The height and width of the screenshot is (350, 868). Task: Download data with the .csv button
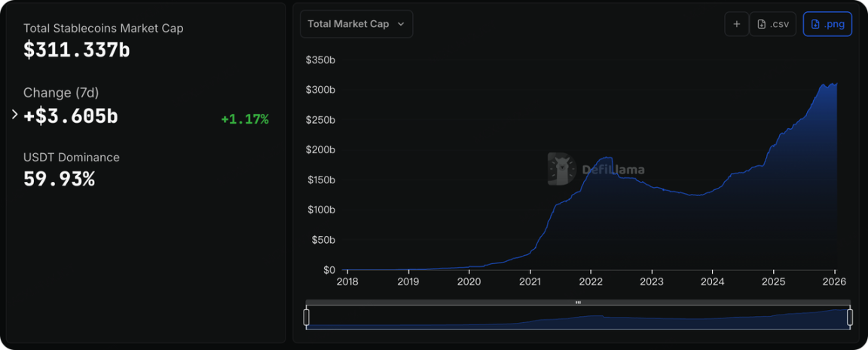773,24
